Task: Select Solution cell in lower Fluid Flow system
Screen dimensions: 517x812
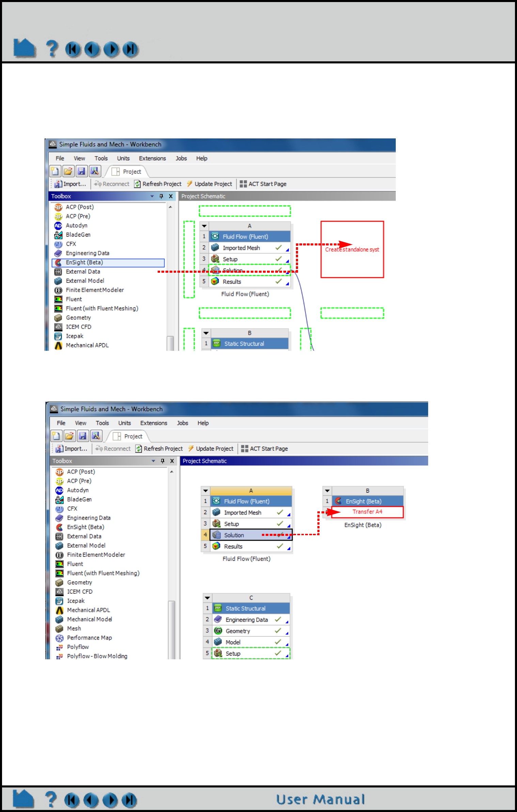Action: (251, 535)
